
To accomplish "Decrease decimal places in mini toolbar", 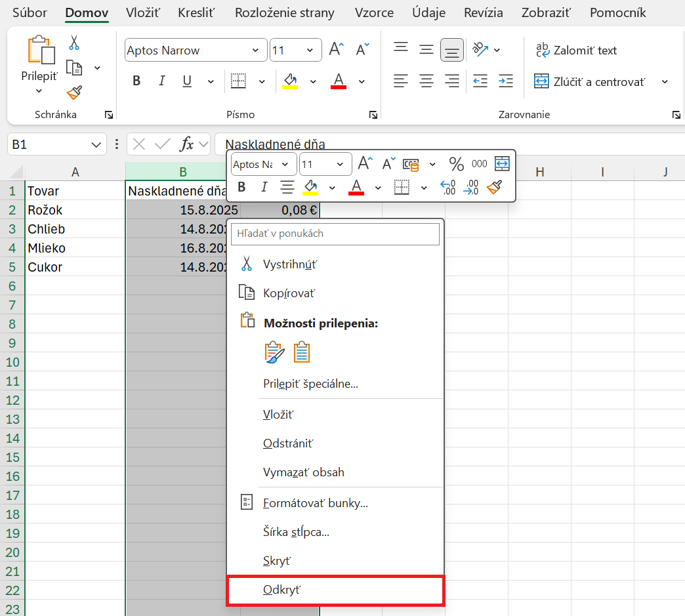I will coord(471,187).
